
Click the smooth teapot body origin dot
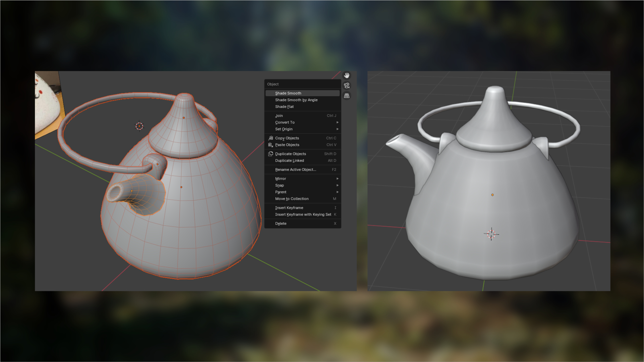(x=492, y=195)
